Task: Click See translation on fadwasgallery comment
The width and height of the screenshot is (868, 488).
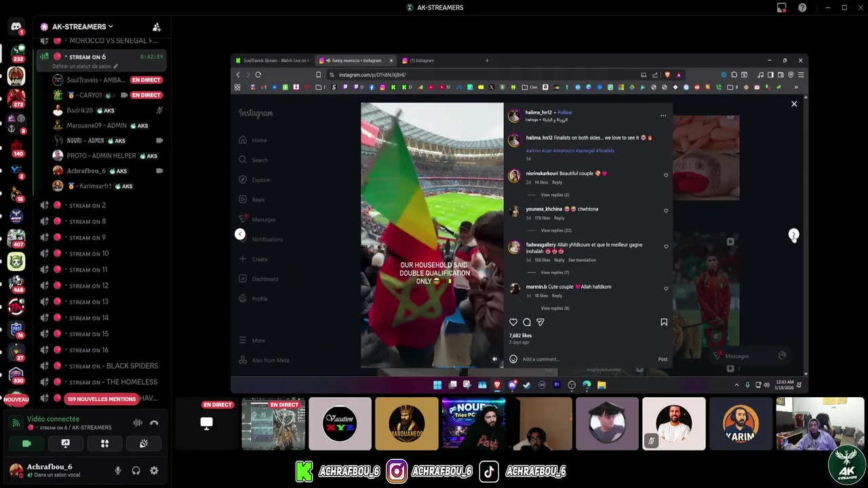Action: (x=582, y=260)
